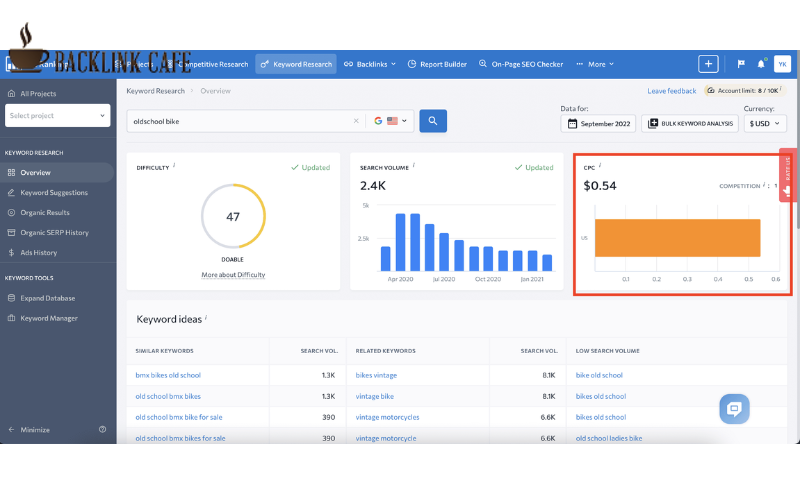Click the CPC info icon

click(x=600, y=165)
